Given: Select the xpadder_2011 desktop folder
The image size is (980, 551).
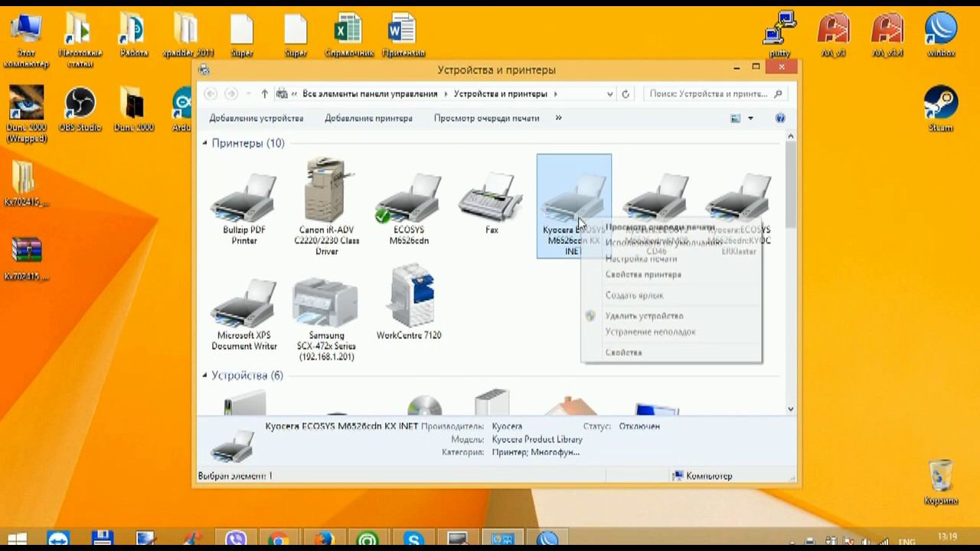Looking at the screenshot, I should click(188, 35).
